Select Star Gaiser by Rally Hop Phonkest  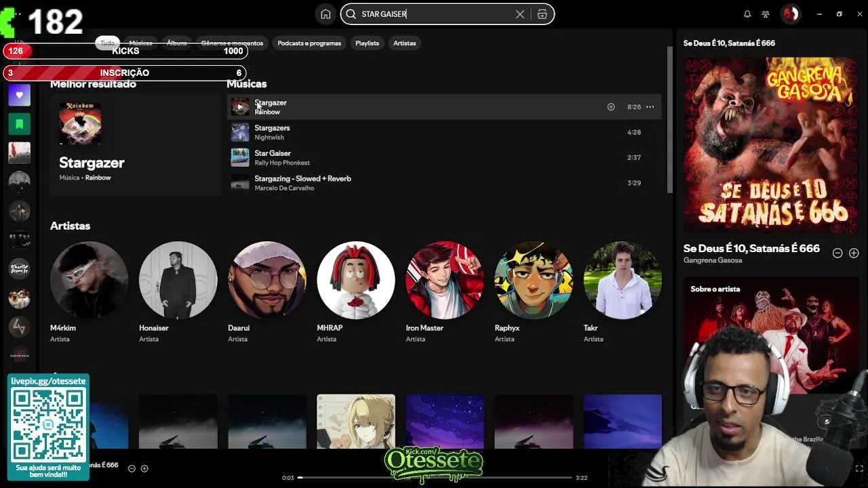(444, 157)
